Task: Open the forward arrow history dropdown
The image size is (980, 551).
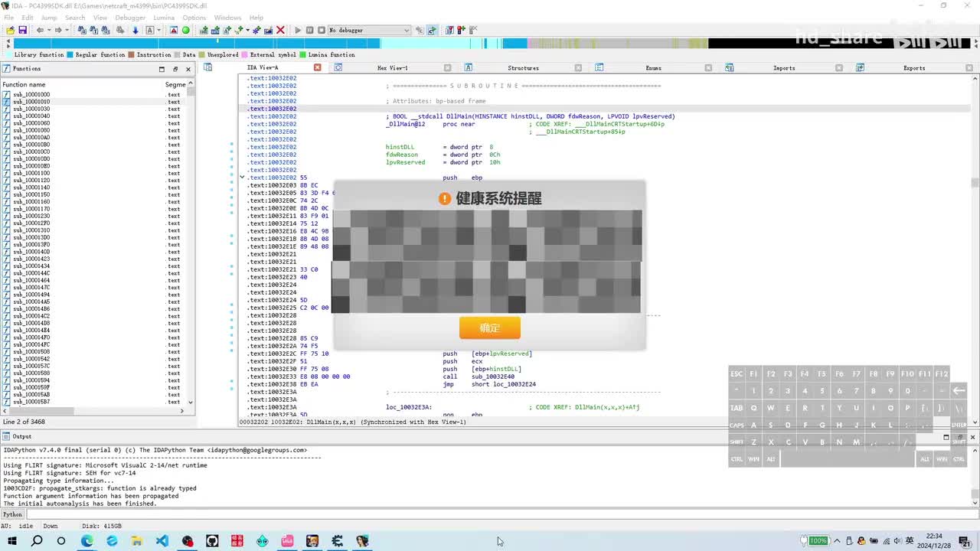Action: (67, 30)
